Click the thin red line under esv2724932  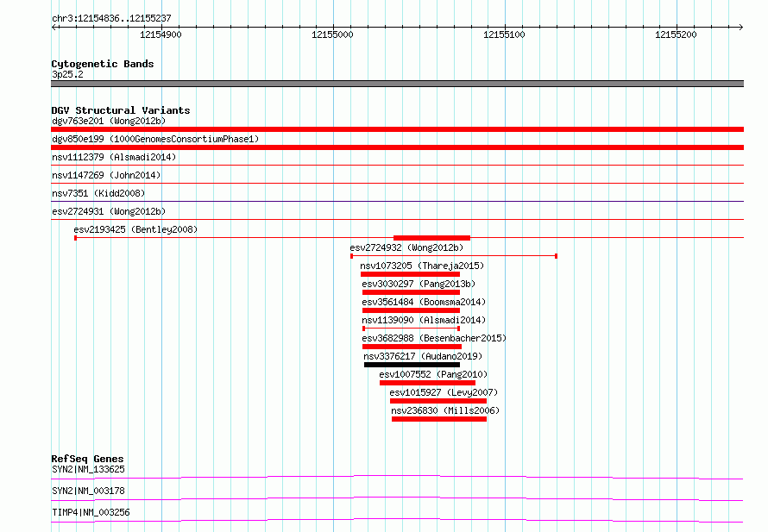point(454,256)
